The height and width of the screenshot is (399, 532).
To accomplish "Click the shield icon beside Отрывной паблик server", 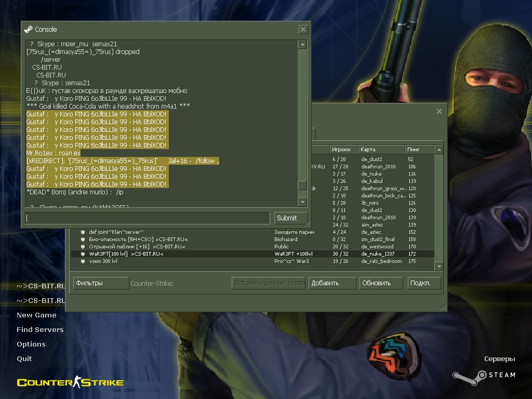I will click(83, 247).
